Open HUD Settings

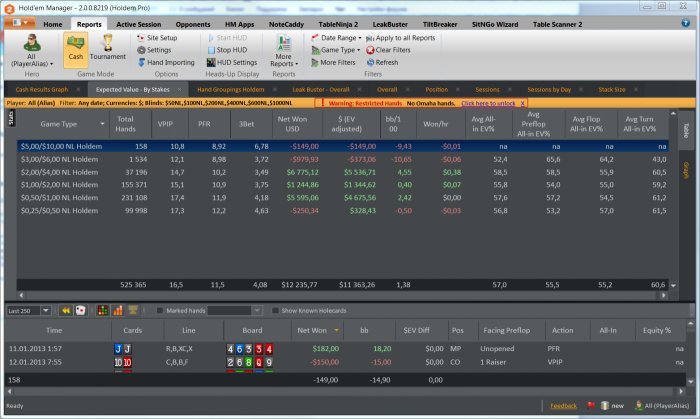pos(232,62)
